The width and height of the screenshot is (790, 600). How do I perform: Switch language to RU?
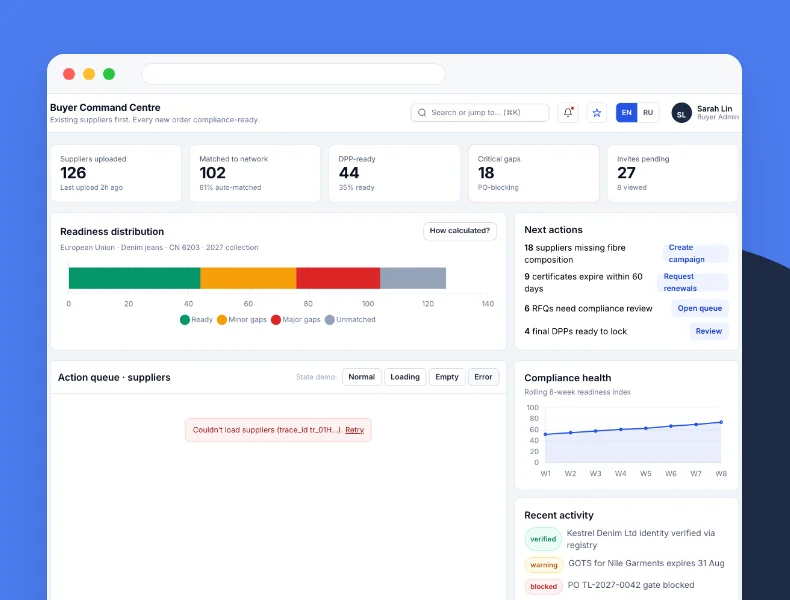(x=648, y=112)
